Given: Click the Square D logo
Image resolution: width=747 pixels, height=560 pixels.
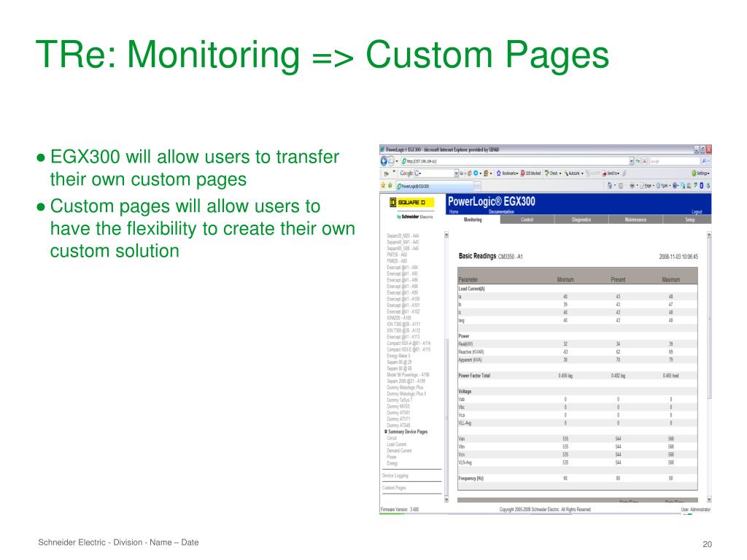Looking at the screenshot, I should tap(411, 203).
